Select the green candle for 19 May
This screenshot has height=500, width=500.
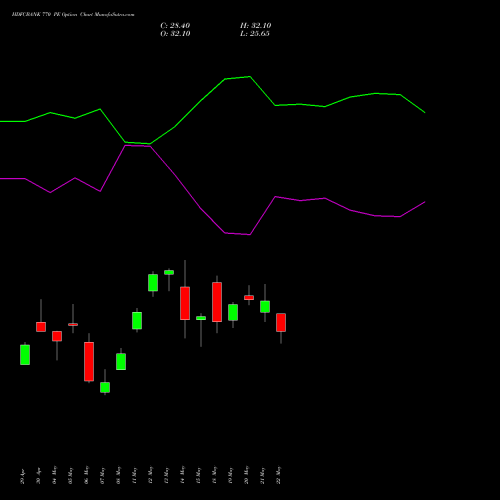click(x=233, y=312)
